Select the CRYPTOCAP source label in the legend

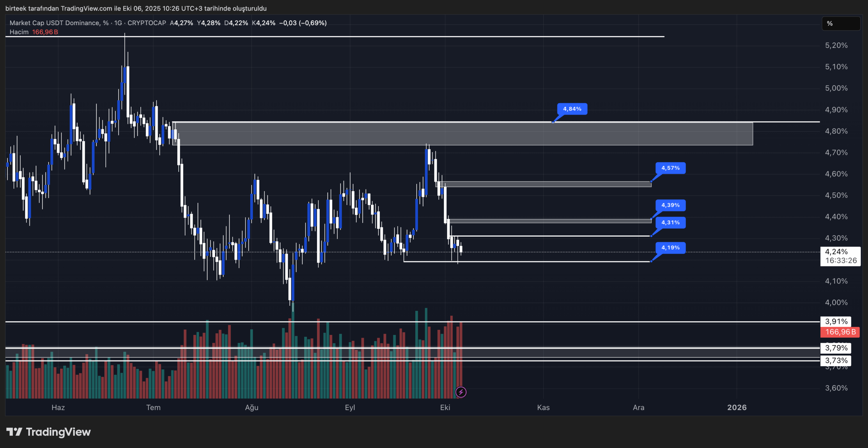coord(146,23)
